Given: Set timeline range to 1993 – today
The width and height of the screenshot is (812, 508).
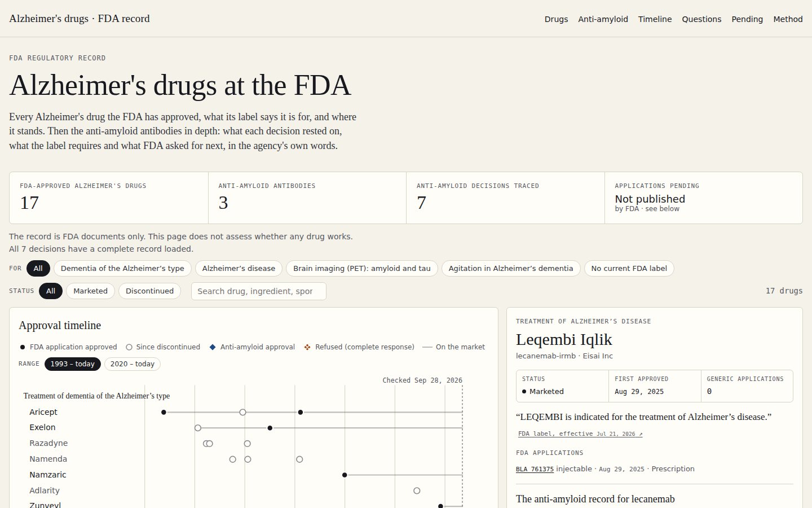Looking at the screenshot, I should 73,364.
